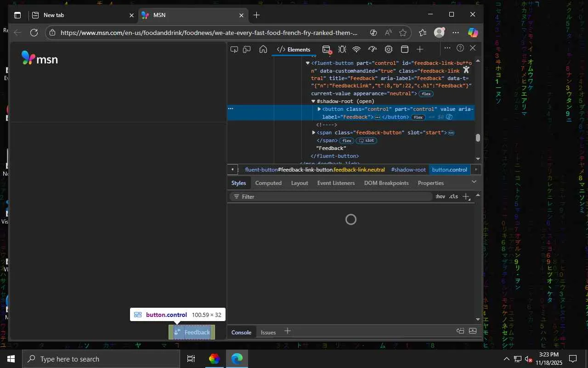The image size is (588, 368).
Task: Collapse the #shadow-root (open) node
Action: [313, 101]
